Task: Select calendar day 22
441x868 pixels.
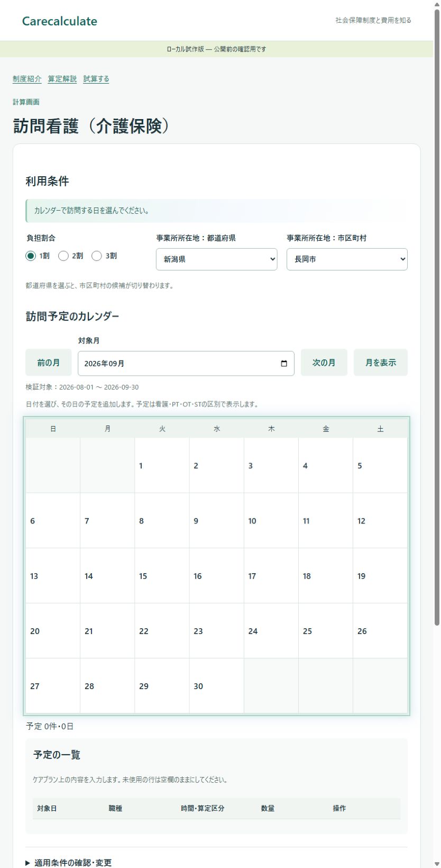Action: pos(162,630)
